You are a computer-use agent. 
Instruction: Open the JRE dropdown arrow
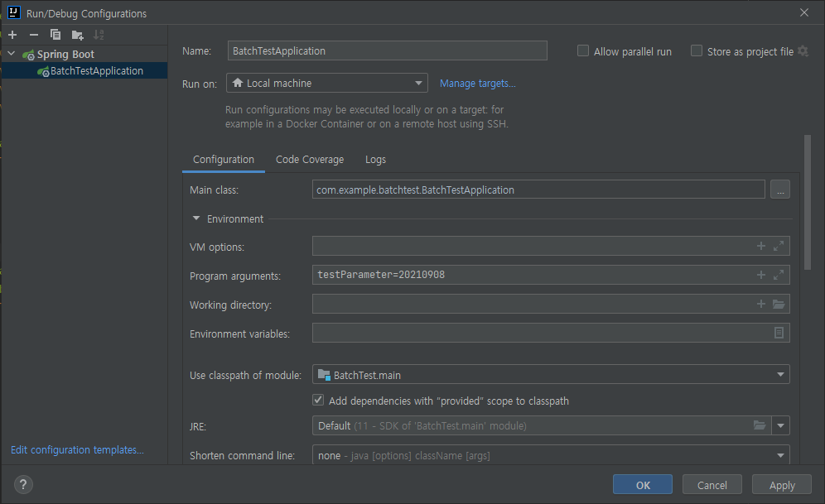point(780,425)
